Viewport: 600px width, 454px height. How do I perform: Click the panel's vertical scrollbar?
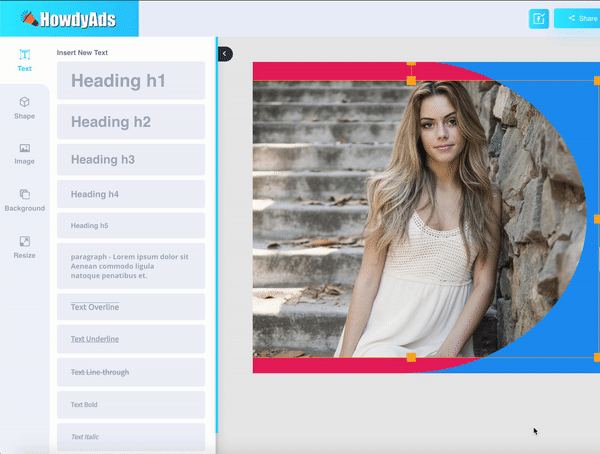pos(217,235)
